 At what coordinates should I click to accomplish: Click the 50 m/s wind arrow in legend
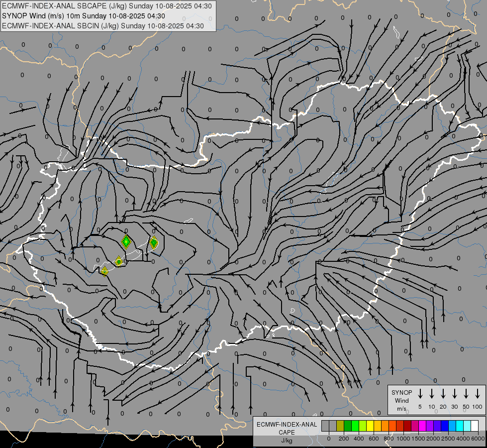pyautogui.click(x=466, y=394)
